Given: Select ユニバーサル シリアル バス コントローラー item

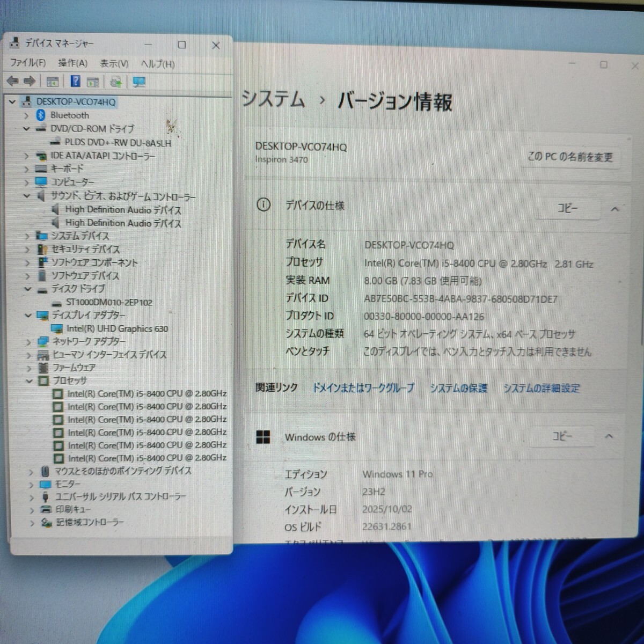Looking at the screenshot, I should coord(121,497).
